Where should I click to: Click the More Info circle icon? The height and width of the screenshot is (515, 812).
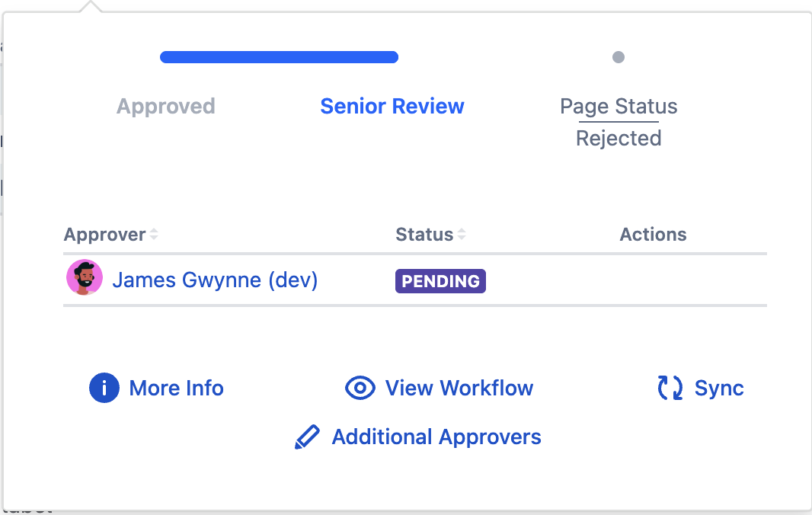pos(104,389)
